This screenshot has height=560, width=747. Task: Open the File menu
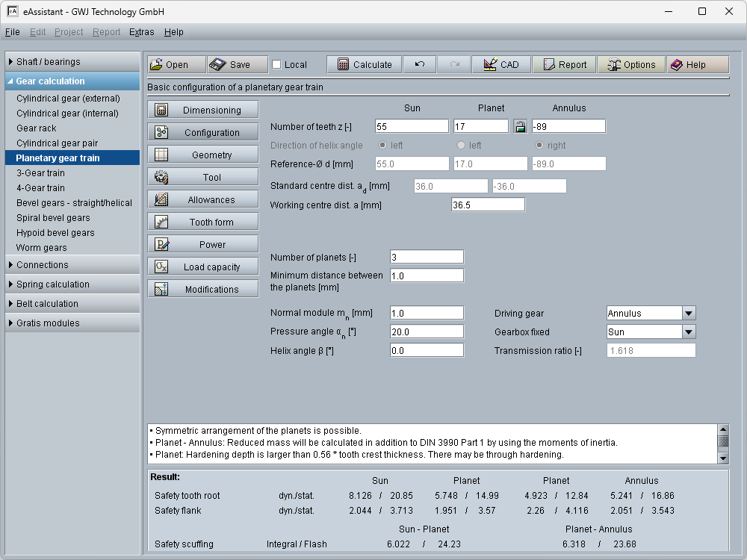coord(12,32)
